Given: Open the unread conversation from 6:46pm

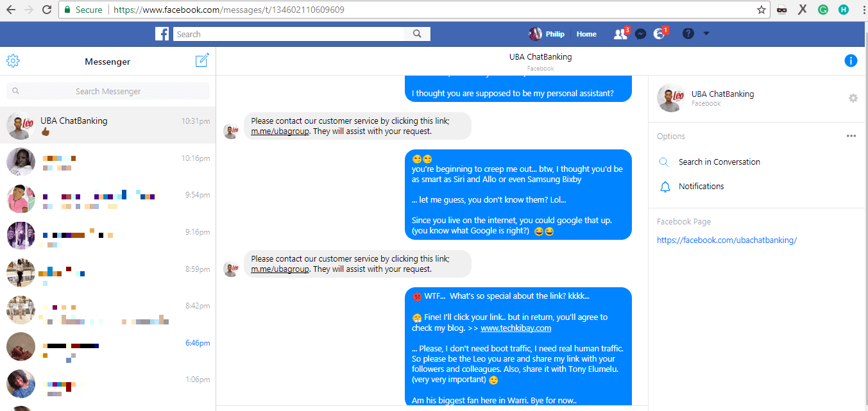Looking at the screenshot, I should click(108, 348).
